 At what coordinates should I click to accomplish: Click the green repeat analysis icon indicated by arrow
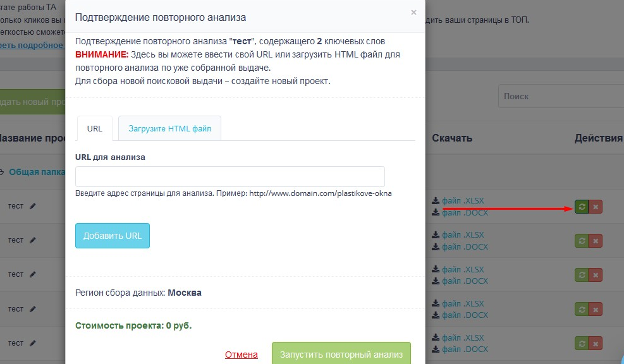click(x=582, y=206)
